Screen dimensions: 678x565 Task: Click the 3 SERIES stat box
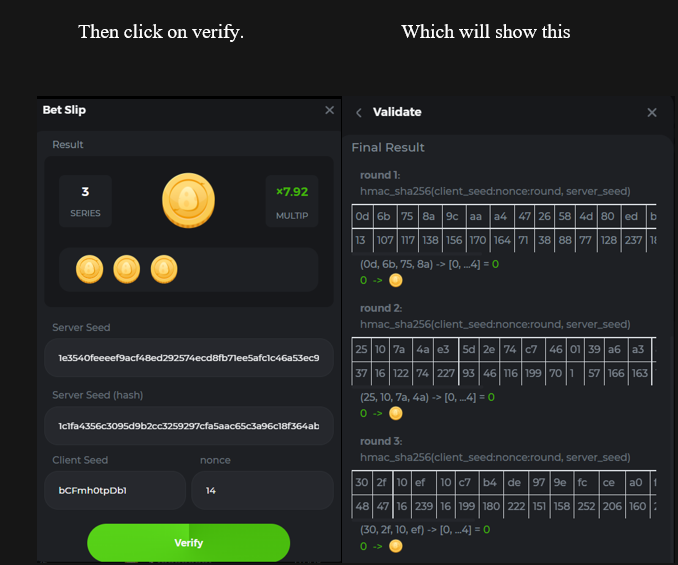pos(85,200)
